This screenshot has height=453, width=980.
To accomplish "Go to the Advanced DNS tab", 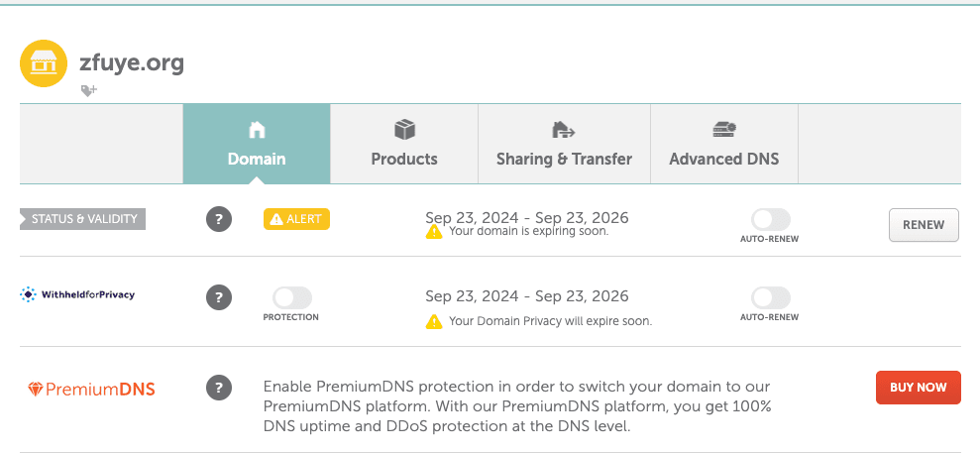I will point(724,144).
